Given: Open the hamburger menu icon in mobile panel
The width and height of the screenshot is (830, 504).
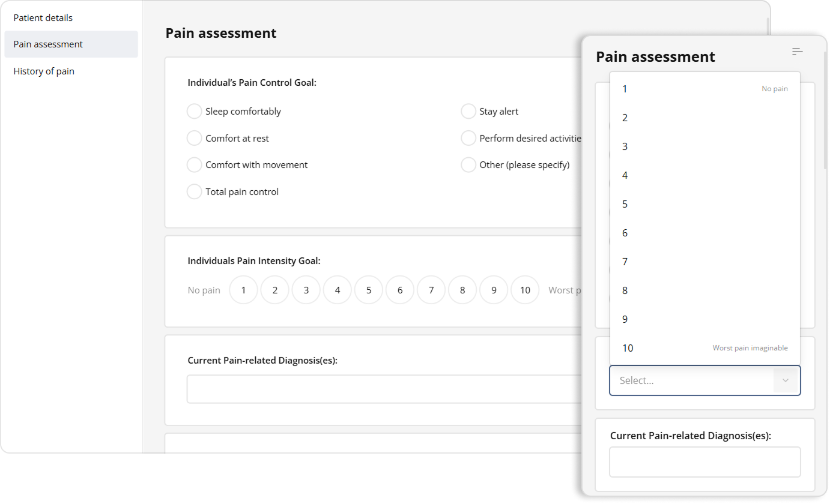Looking at the screenshot, I should [x=797, y=52].
